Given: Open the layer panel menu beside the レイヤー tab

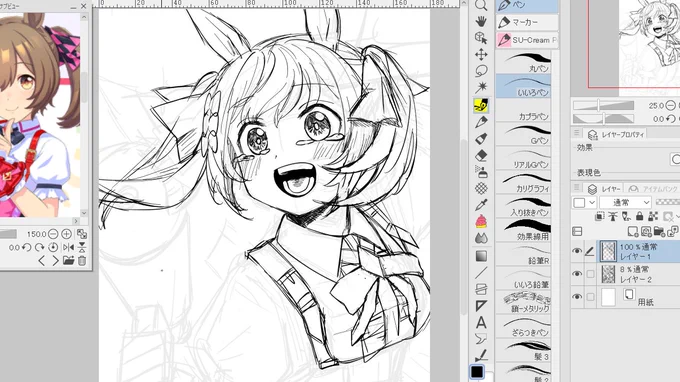Looking at the screenshot, I should [x=577, y=188].
